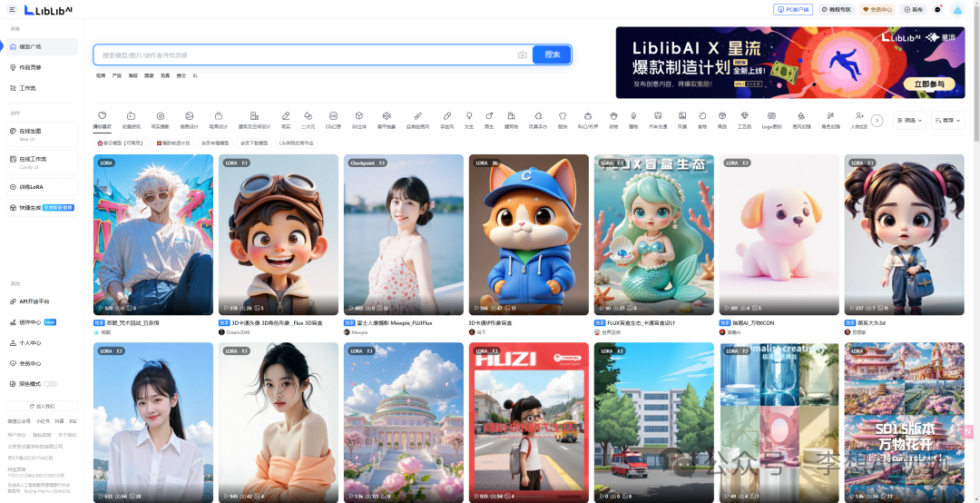Viewport: 980px width, 503px height.
Task: Open the LiblibAI X 星流 banner
Action: [x=790, y=63]
